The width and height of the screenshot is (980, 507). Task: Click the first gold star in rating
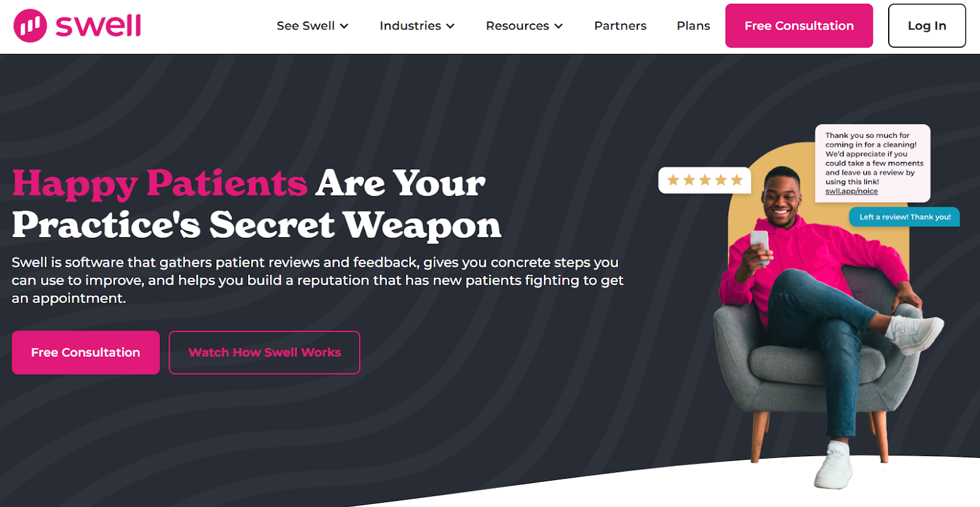(673, 180)
